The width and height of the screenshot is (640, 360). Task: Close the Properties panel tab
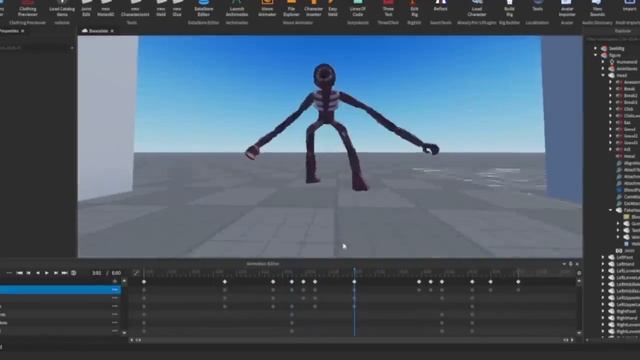coord(23,31)
